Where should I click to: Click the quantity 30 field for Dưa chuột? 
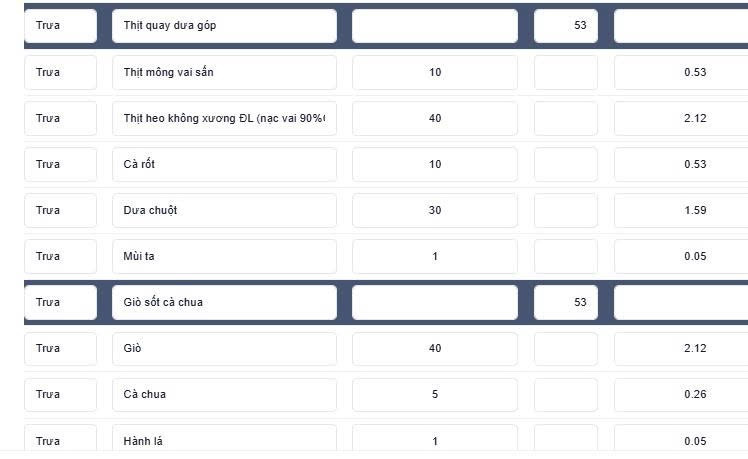[435, 210]
